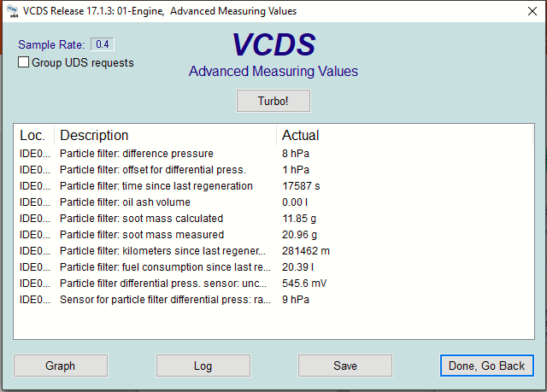547x392 pixels.
Task: Click the Sample Rate label
Action: pos(51,44)
